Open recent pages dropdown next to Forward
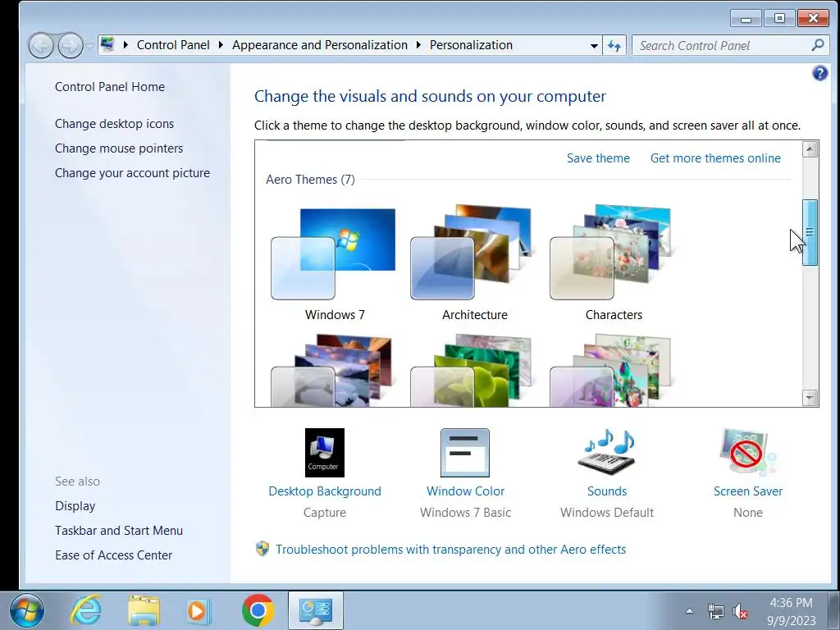 click(x=89, y=46)
